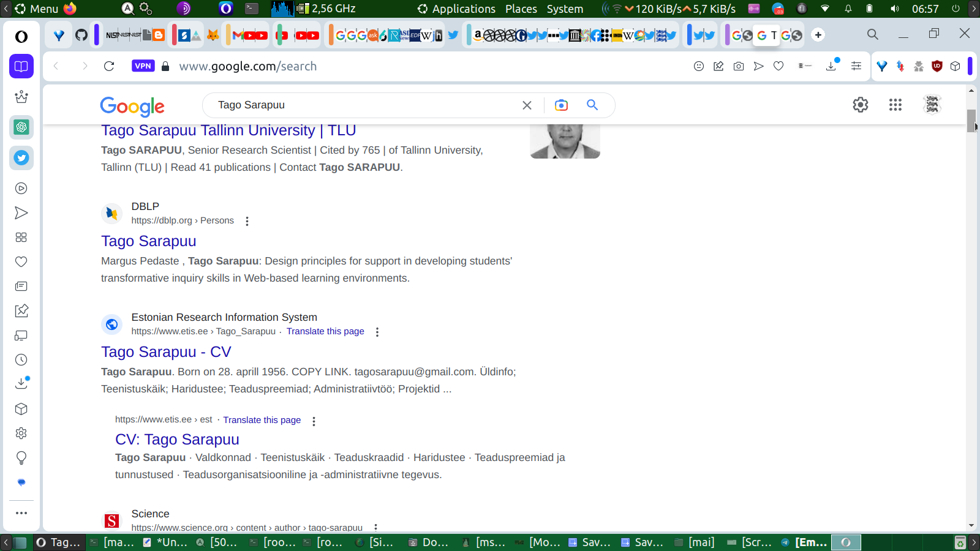Open Downloads from the Opera sidebar
980x551 pixels.
[x=21, y=384]
